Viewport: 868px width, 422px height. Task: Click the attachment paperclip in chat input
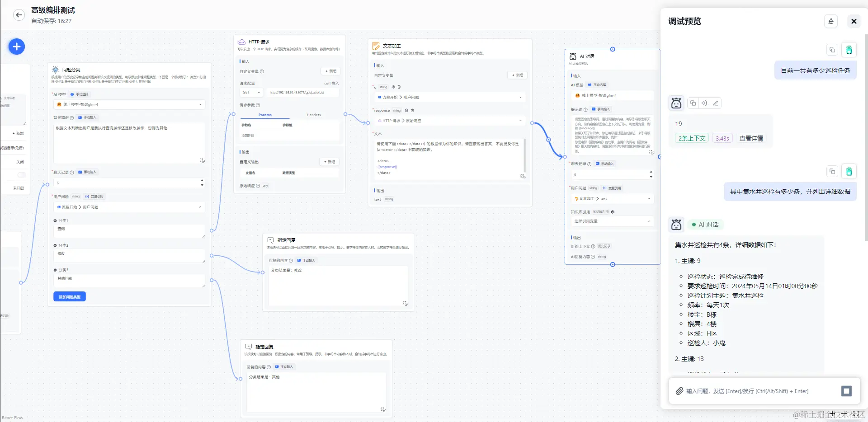pyautogui.click(x=679, y=391)
